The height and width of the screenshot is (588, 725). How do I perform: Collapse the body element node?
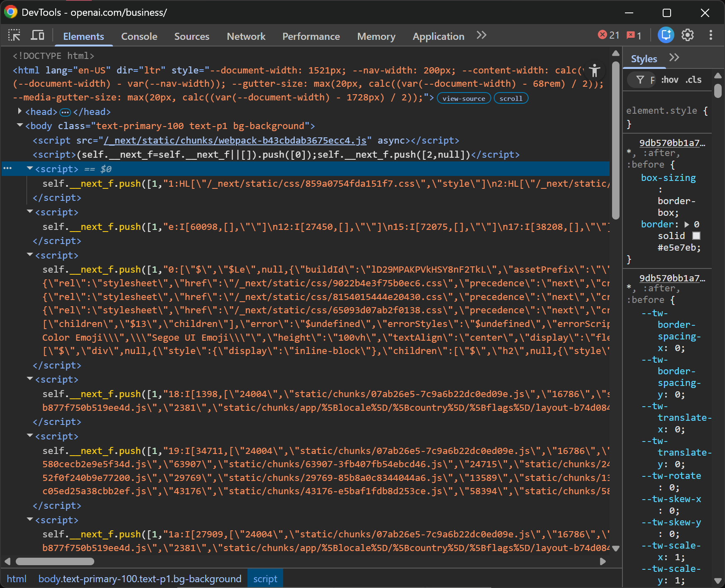(x=20, y=125)
